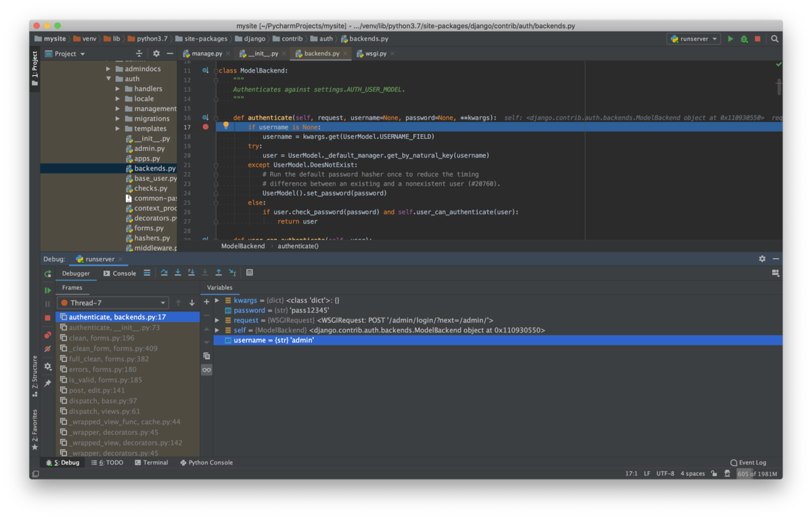This screenshot has height=518, width=812.
Task: Open the Thread-7 frames dropdown
Action: [x=113, y=303]
